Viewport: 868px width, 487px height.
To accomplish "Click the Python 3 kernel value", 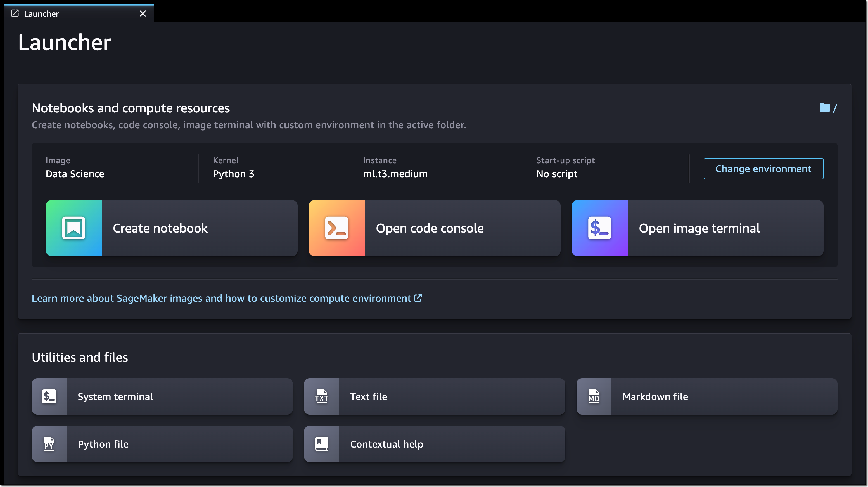I will pos(233,174).
